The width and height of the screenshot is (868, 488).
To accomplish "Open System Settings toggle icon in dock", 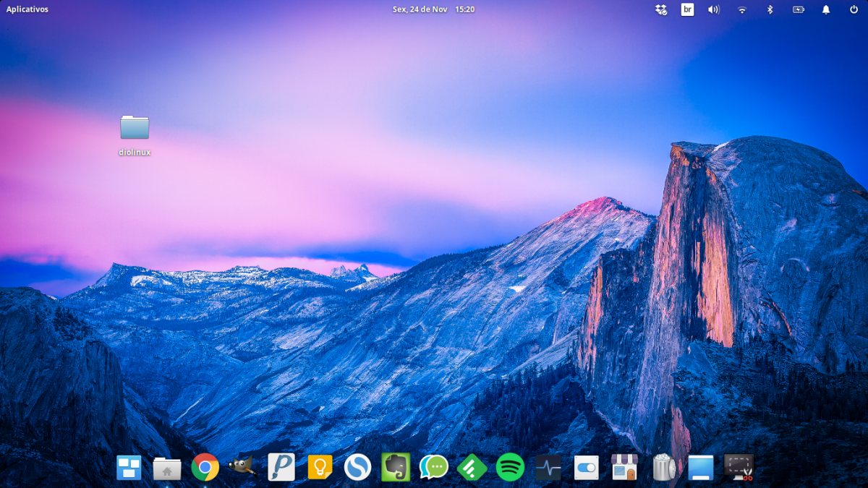I will 586,468.
